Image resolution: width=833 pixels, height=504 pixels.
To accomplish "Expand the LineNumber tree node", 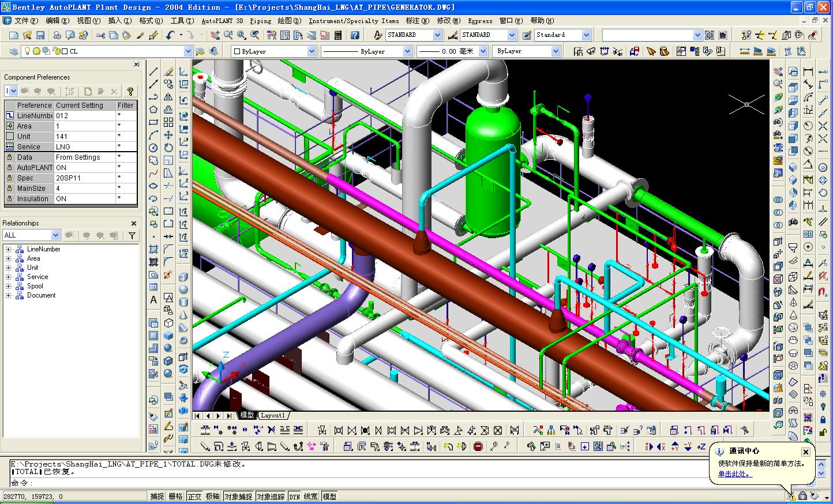I will coord(8,249).
